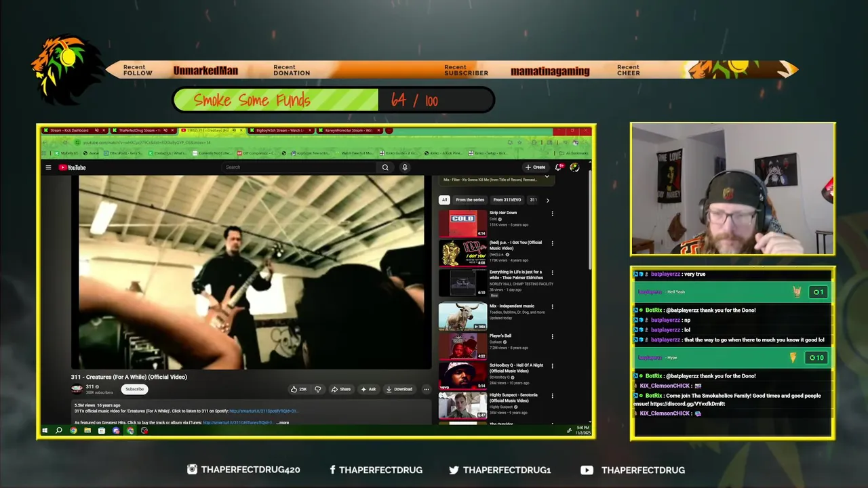This screenshot has width=868, height=488.
Task: Share the video via Share button
Action: [x=341, y=389]
